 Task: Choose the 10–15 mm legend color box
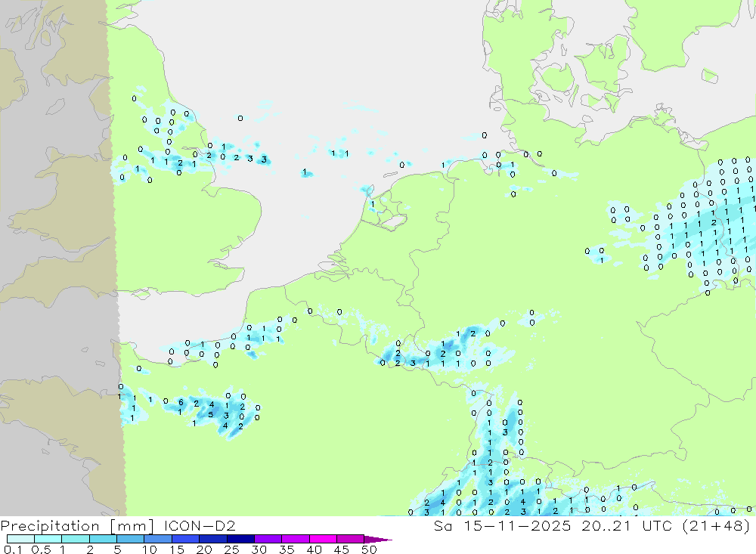tap(158, 539)
